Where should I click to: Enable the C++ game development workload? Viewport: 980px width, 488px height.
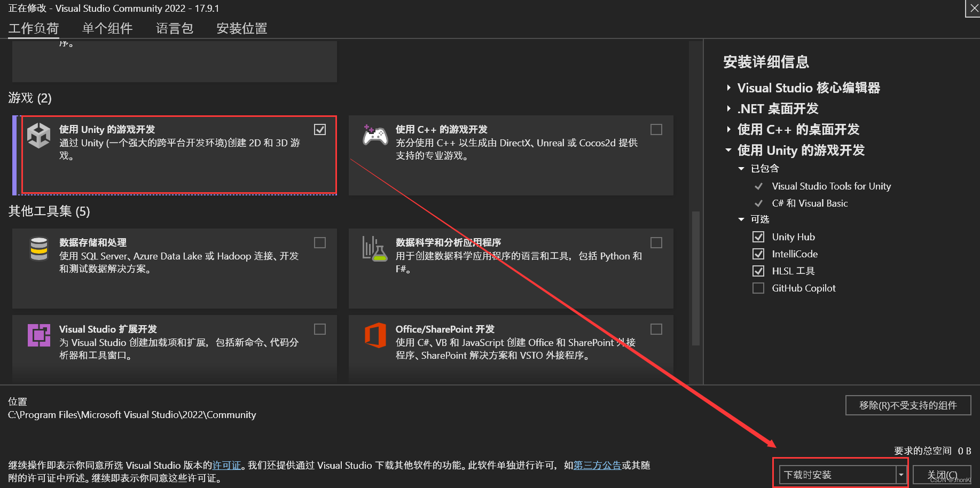click(656, 130)
